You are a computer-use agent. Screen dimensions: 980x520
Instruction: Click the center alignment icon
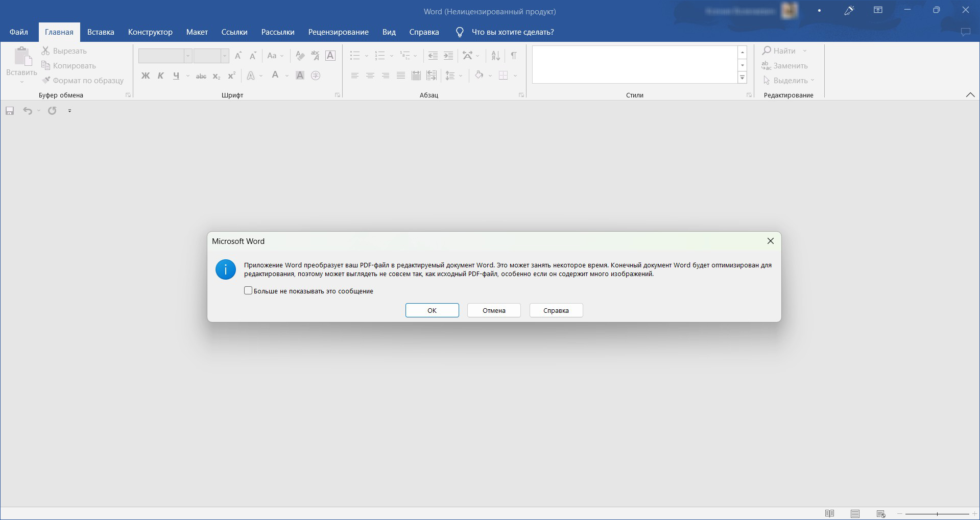(370, 76)
